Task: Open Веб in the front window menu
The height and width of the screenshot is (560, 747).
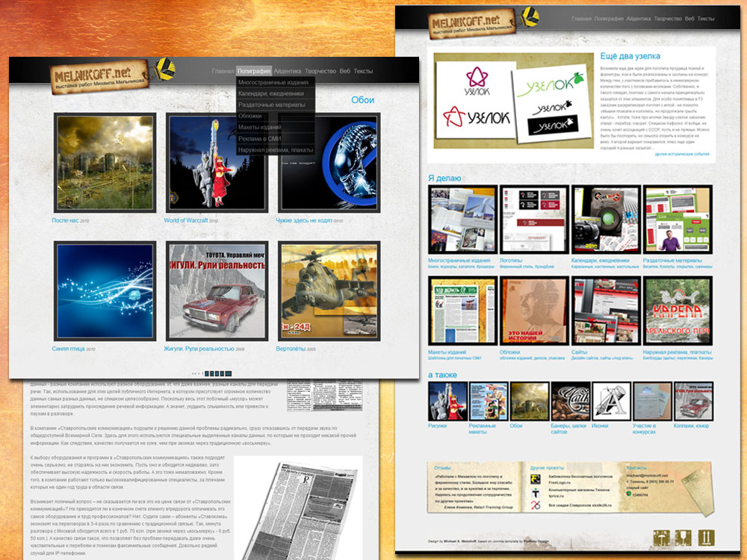Action: [x=345, y=71]
